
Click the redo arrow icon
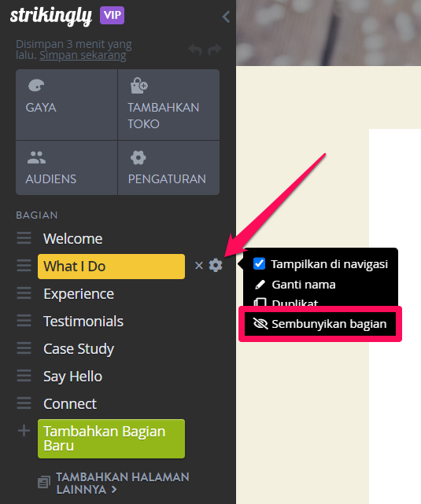(x=215, y=50)
